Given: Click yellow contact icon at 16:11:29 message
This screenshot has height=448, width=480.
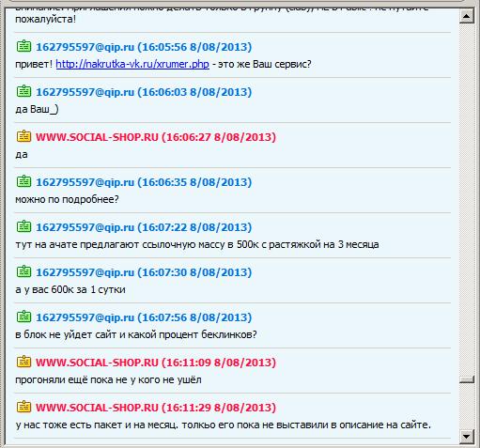Looking at the screenshot, I should 23,407.
